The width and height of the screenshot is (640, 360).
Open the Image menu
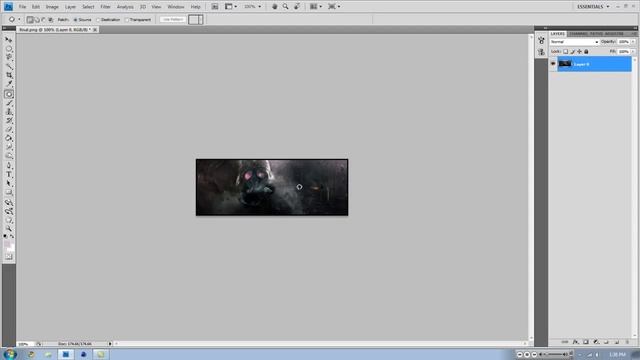pos(52,7)
